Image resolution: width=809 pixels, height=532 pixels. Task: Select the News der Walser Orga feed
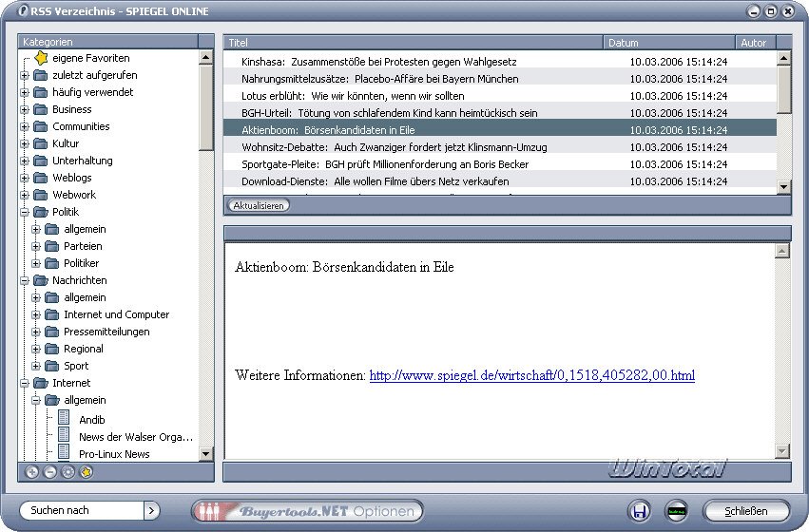click(136, 437)
